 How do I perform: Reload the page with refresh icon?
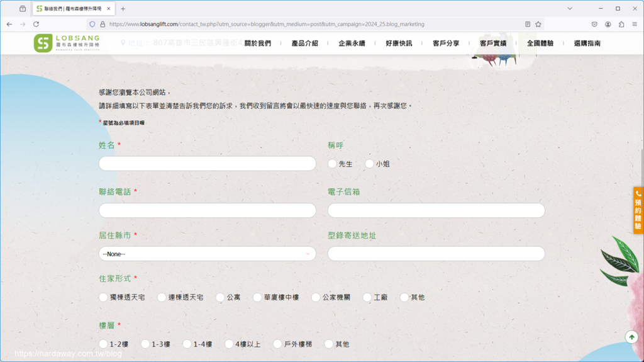click(36, 25)
